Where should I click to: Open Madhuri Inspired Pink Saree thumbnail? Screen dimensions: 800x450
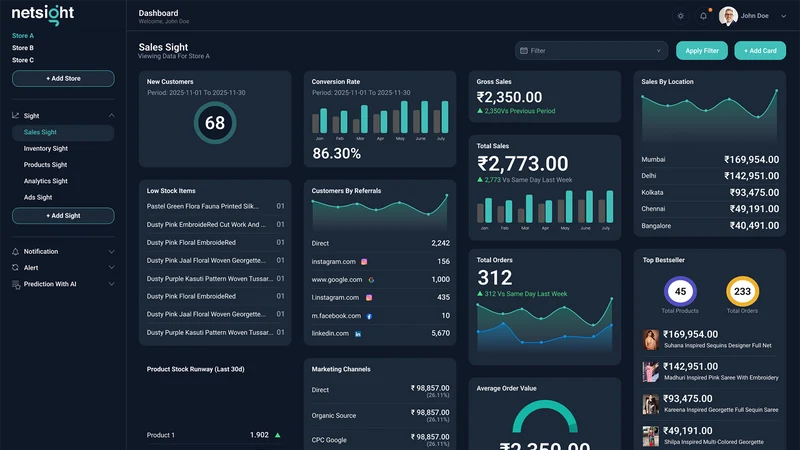pos(651,372)
